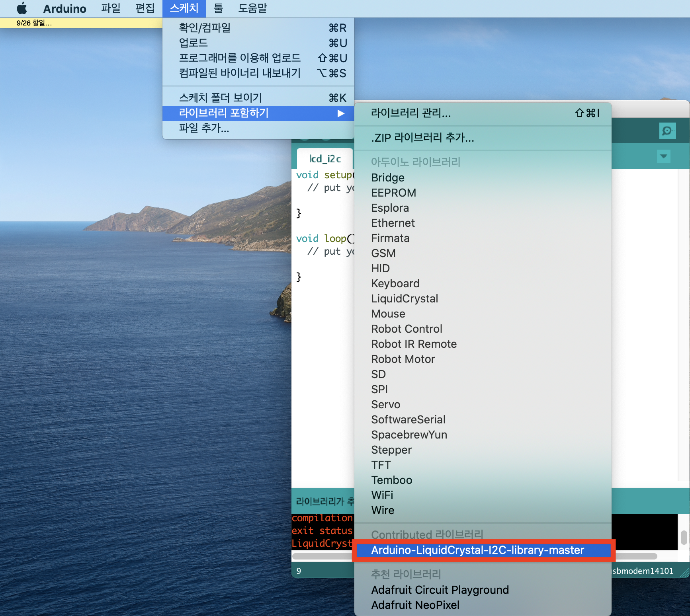Open 라이브러리 관리... from submenu
Viewport: 690px width, 616px height.
[483, 113]
